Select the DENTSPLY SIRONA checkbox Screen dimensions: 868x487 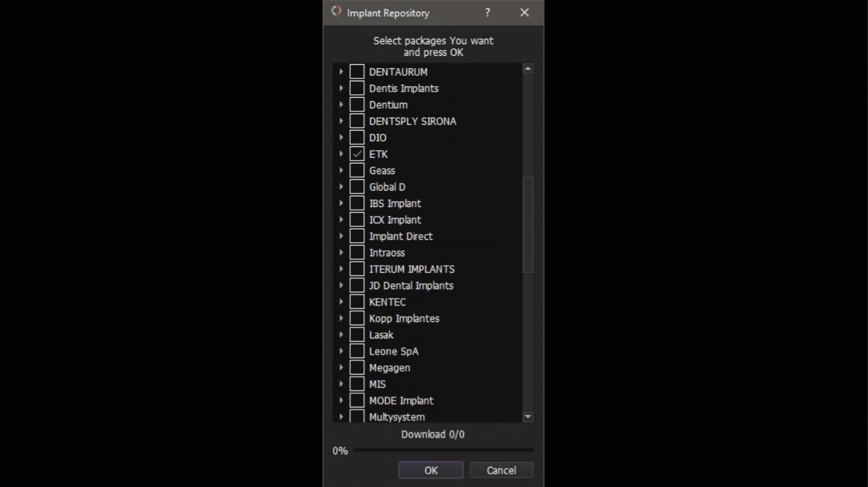click(x=357, y=121)
